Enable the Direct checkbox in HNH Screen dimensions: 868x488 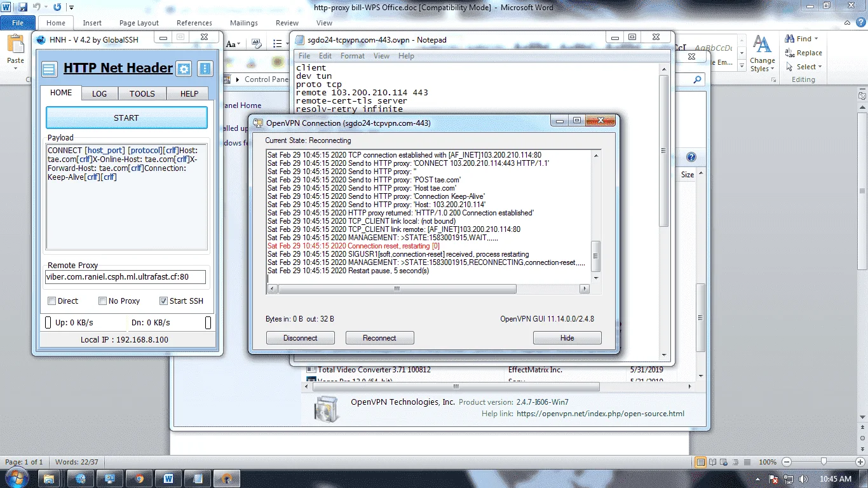[x=52, y=301]
